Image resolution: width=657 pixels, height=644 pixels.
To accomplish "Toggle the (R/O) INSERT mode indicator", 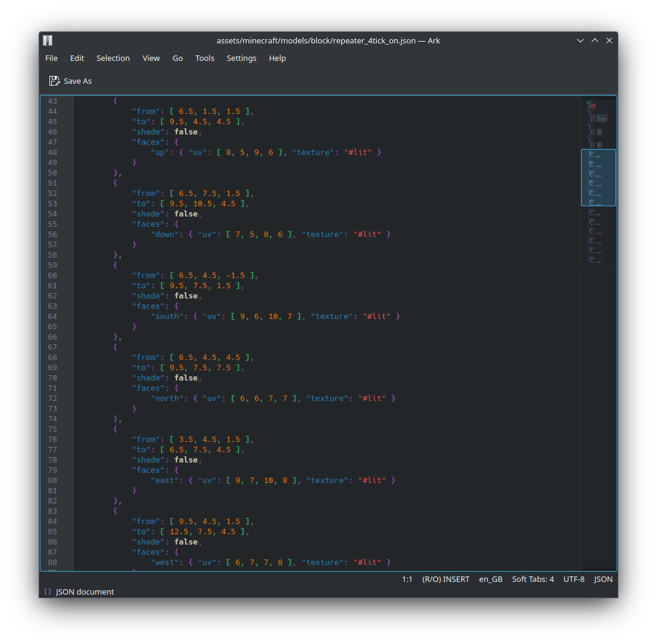I will pyautogui.click(x=446, y=579).
